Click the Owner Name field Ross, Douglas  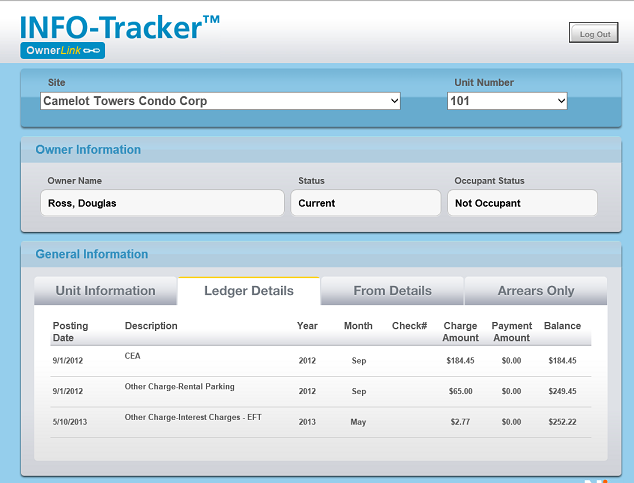(x=162, y=203)
